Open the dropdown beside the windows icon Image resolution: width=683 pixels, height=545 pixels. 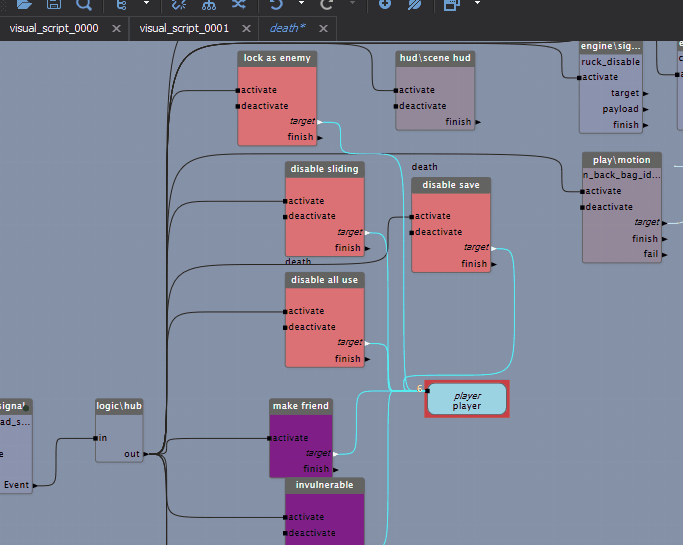tap(477, 3)
